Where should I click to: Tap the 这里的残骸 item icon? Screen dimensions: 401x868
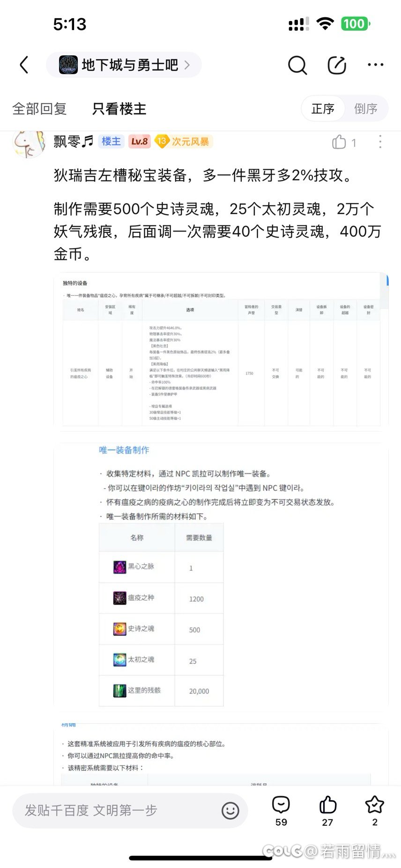click(120, 690)
